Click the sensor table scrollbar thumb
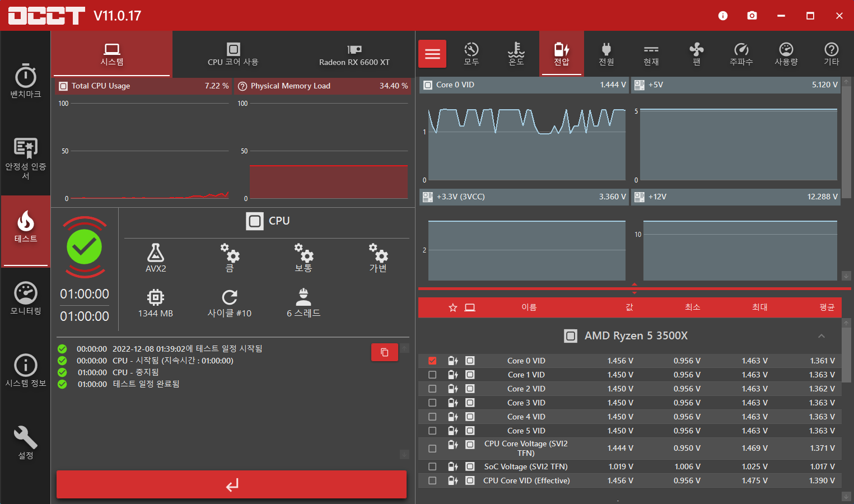This screenshot has width=854, height=504. [x=846, y=355]
